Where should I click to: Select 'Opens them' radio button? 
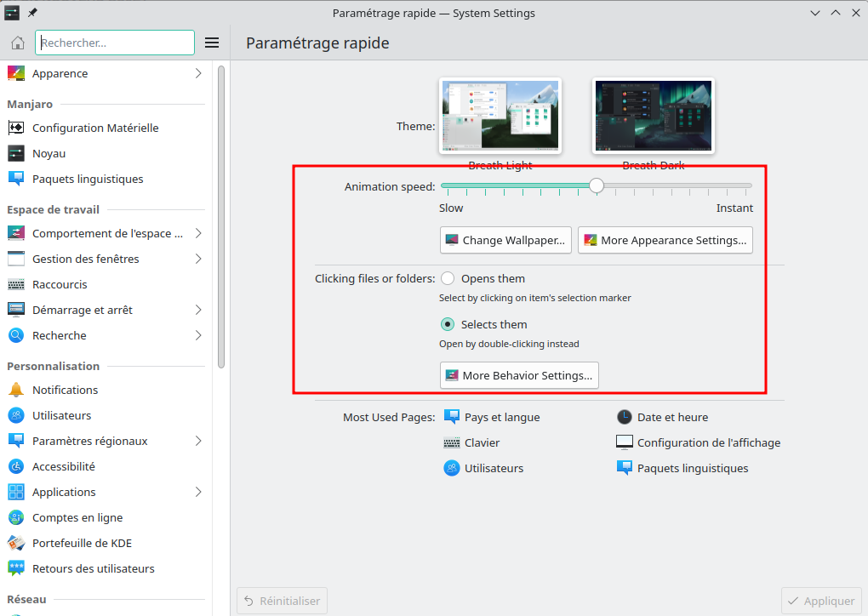click(x=448, y=278)
